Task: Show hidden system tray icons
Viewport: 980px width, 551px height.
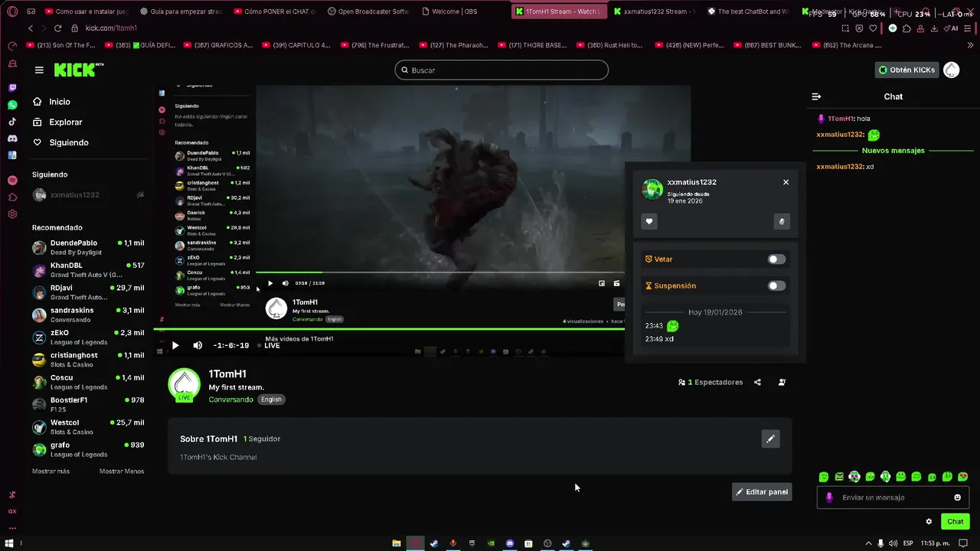Action: tap(868, 543)
